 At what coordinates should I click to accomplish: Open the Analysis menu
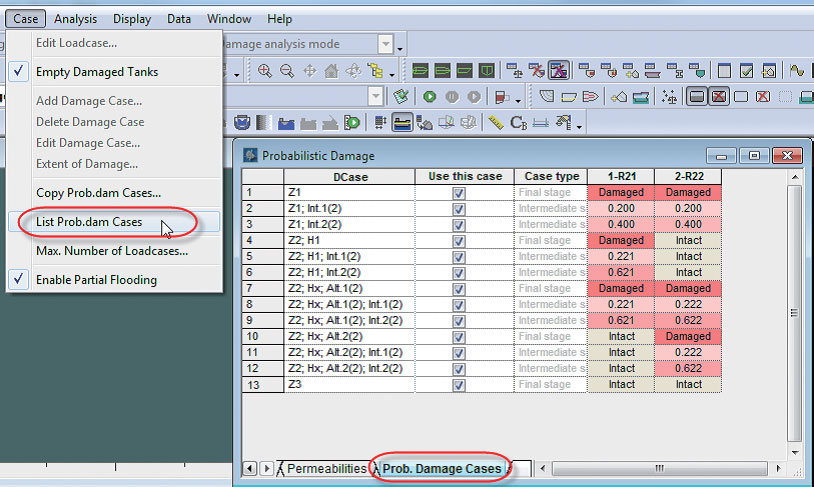(x=75, y=19)
